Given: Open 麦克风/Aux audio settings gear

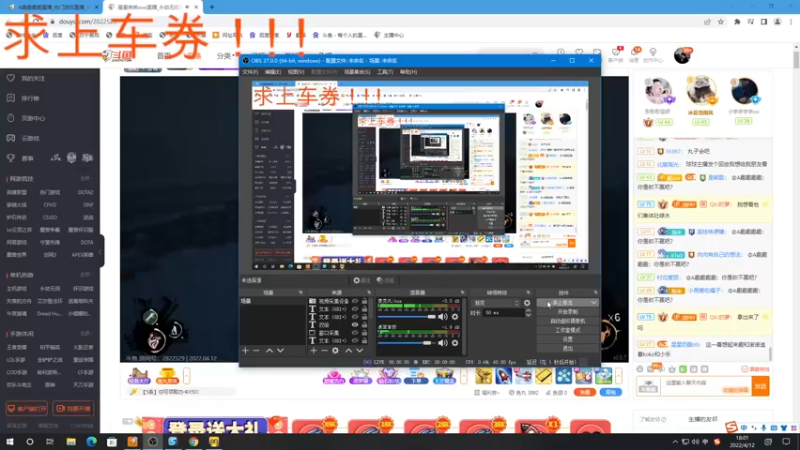Looking at the screenshot, I should [x=455, y=317].
